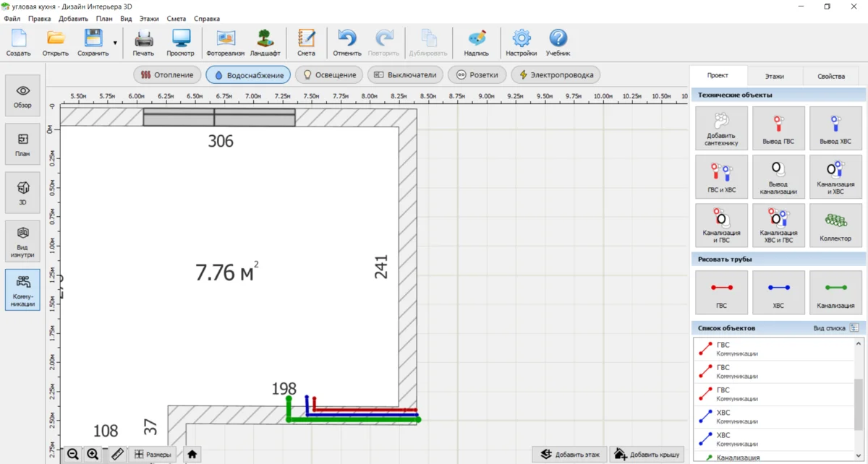This screenshot has height=464, width=868.
Task: Click the ruler measurement tool icon
Action: 118,455
